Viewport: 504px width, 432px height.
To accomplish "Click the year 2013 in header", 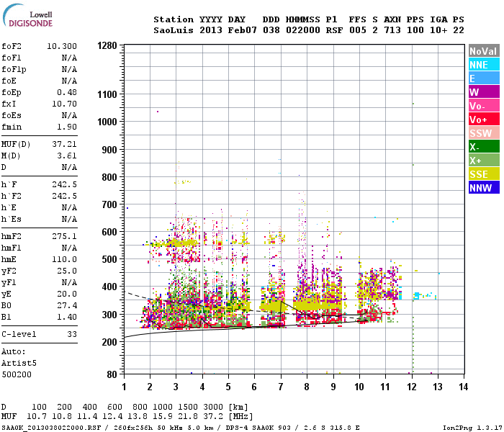I will [x=211, y=30].
